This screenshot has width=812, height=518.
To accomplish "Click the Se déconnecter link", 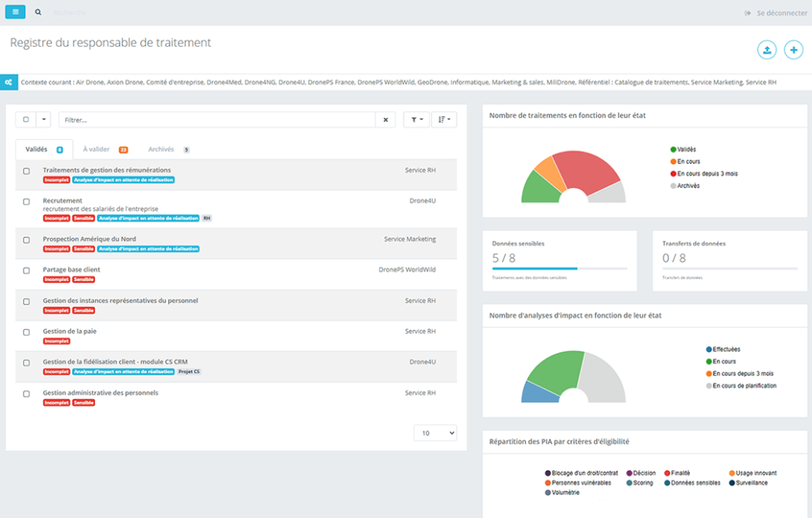I will [782, 13].
